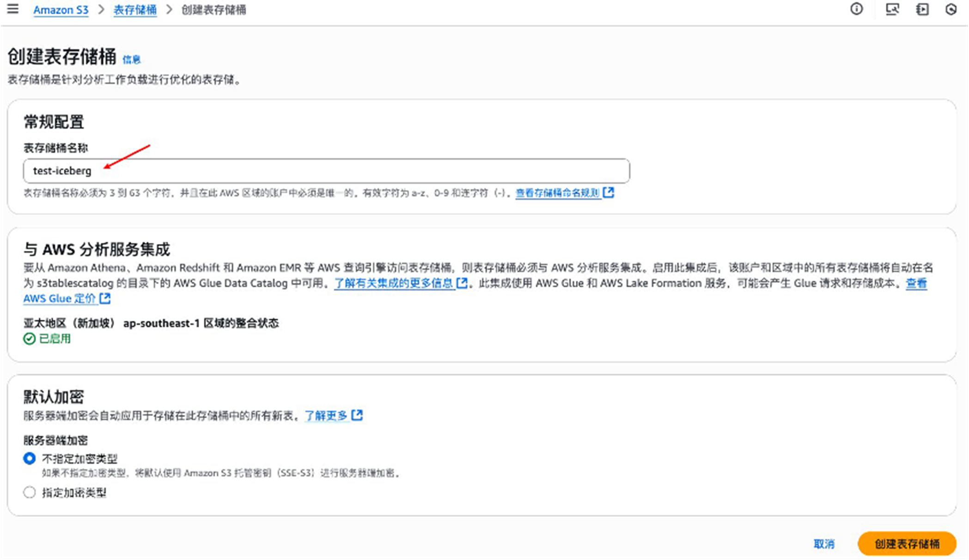Open the hamburger navigation menu
The image size is (969, 560).
coord(13,9)
